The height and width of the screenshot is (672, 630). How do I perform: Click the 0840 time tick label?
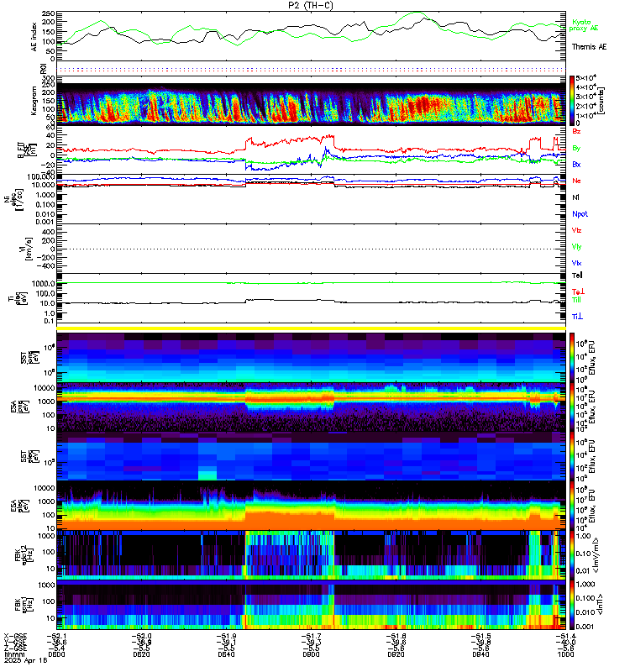click(x=226, y=654)
